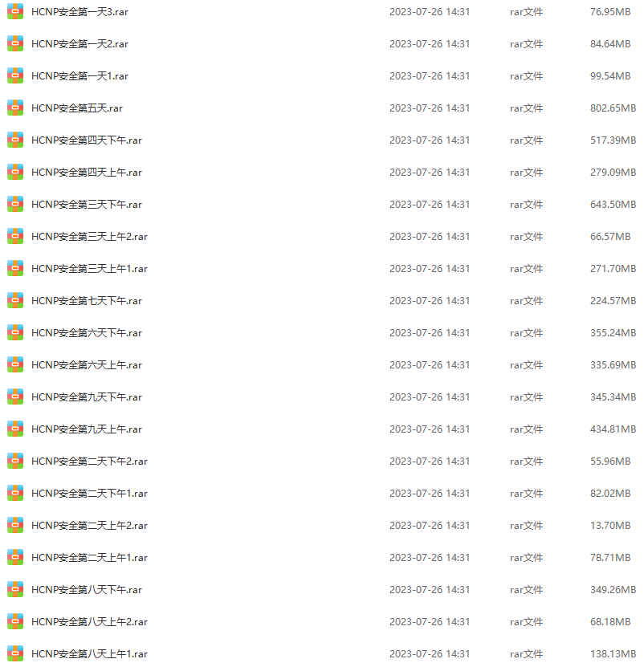The width and height of the screenshot is (644, 667).
Task: Select the file name HCNP安全第三天上午1.rar
Action: (89, 269)
